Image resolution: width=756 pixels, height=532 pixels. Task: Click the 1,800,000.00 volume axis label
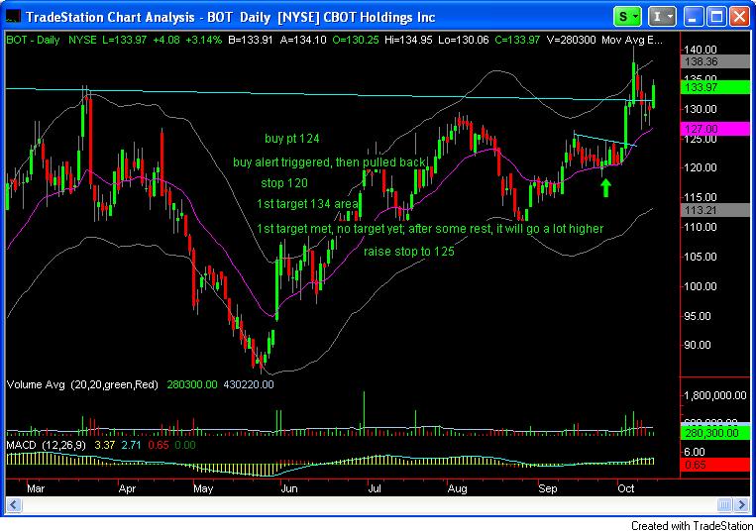pos(715,395)
